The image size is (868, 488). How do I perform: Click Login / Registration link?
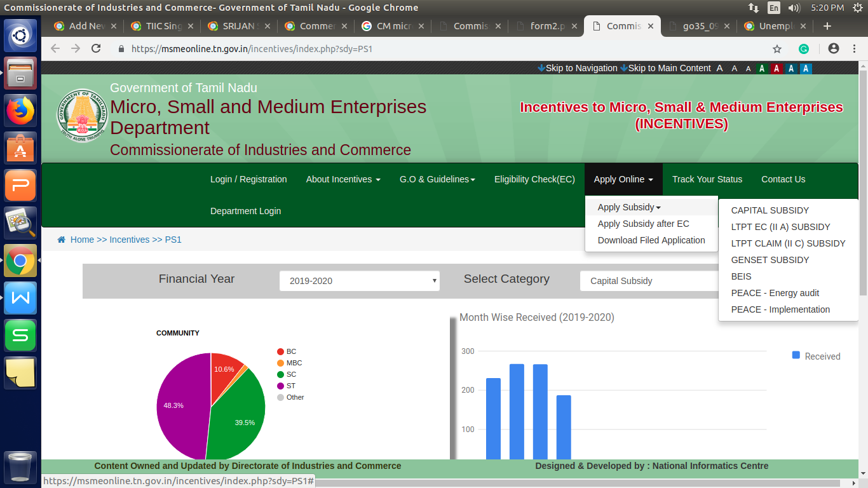tap(248, 179)
